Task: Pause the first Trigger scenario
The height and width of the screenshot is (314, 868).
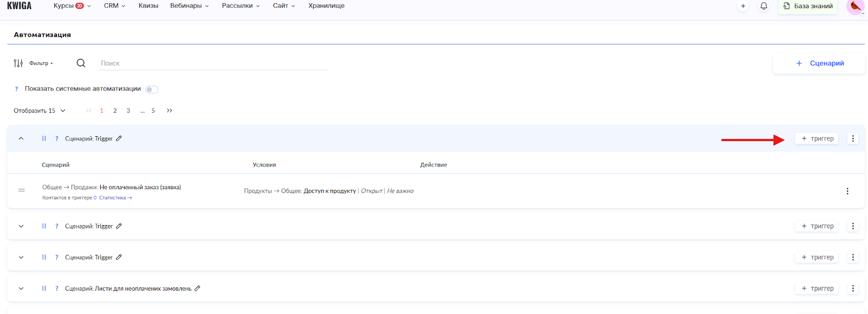Action: (44, 139)
